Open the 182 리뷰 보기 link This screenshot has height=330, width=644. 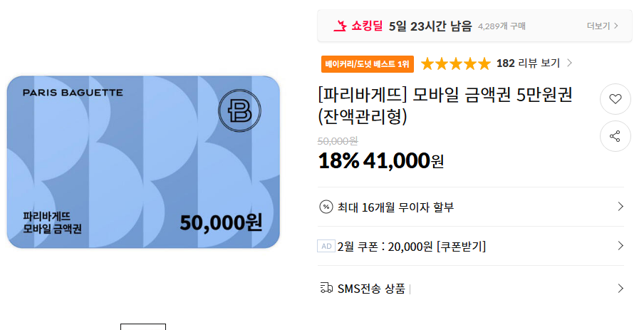(528, 63)
